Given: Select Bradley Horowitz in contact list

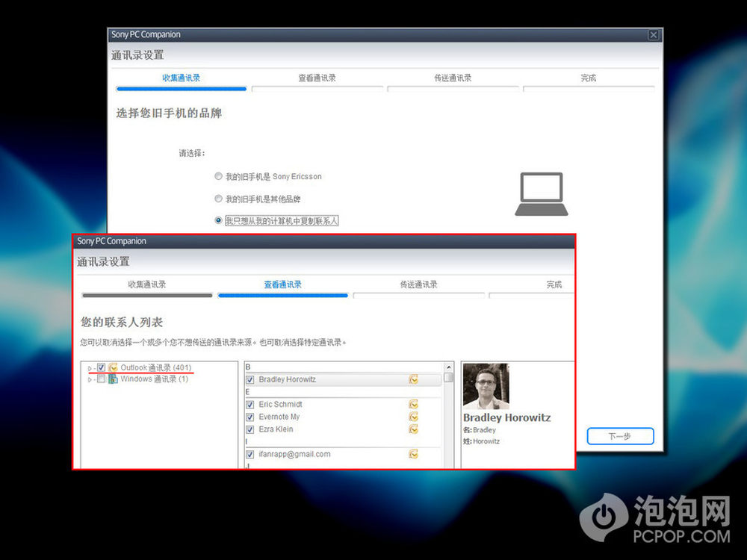Looking at the screenshot, I should coord(288,379).
